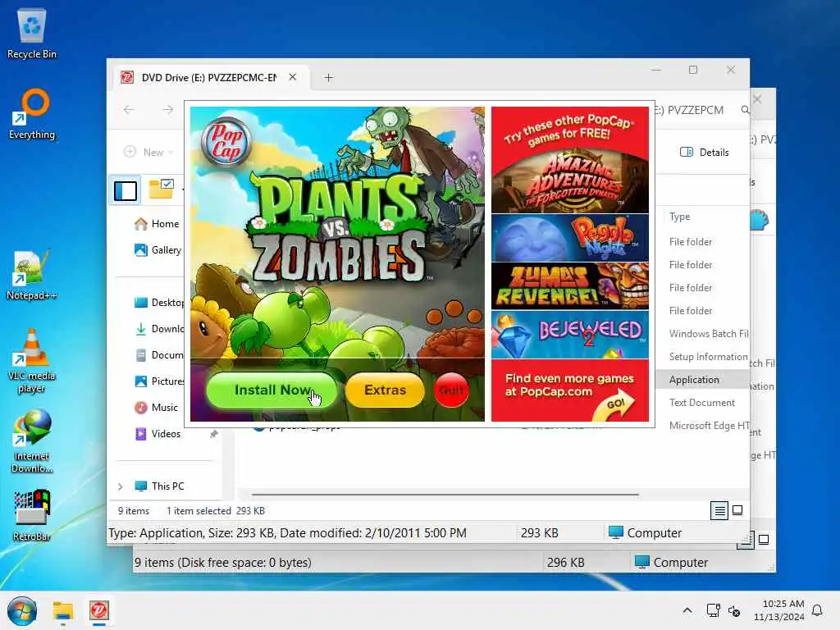Toggle the Details pane button
The image size is (840, 630).
(704, 152)
